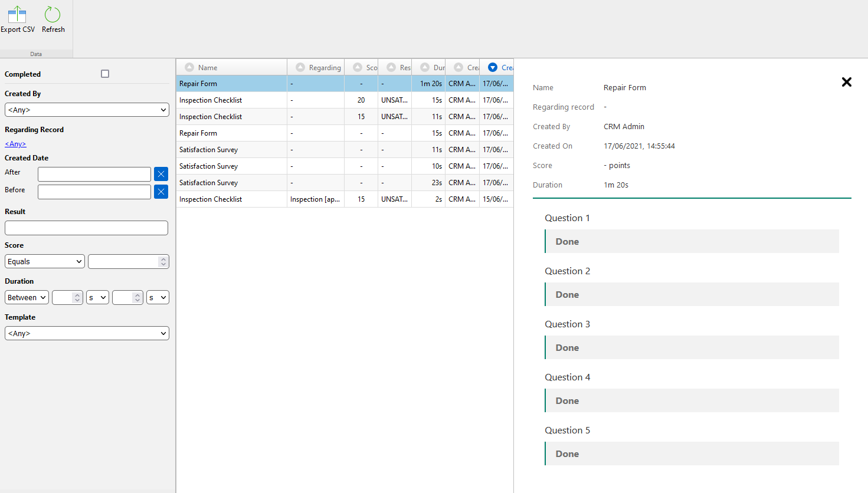Sort by the Duration column header
The width and height of the screenshot is (868, 493).
click(438, 68)
